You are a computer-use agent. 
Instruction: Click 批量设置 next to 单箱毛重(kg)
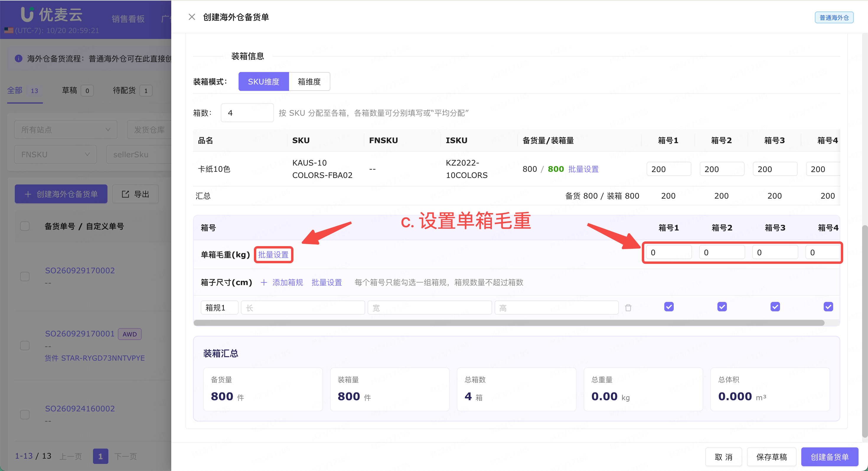273,255
